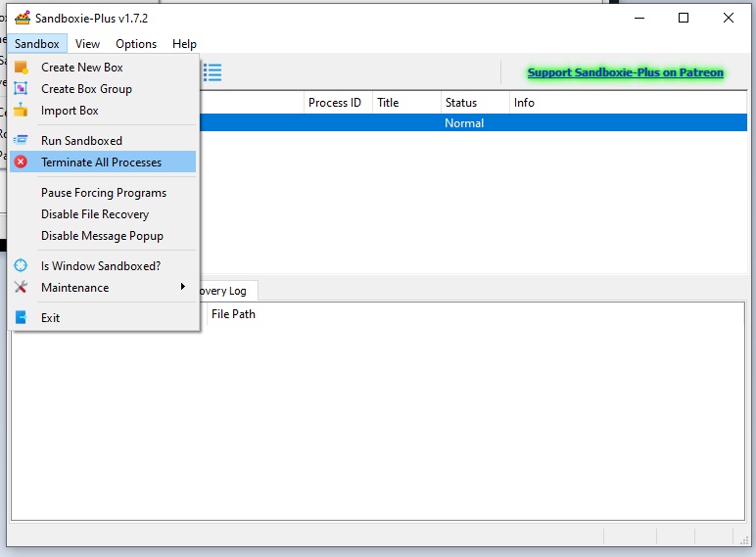The width and height of the screenshot is (756, 557).
Task: Click the Import Box icon
Action: 21,111
